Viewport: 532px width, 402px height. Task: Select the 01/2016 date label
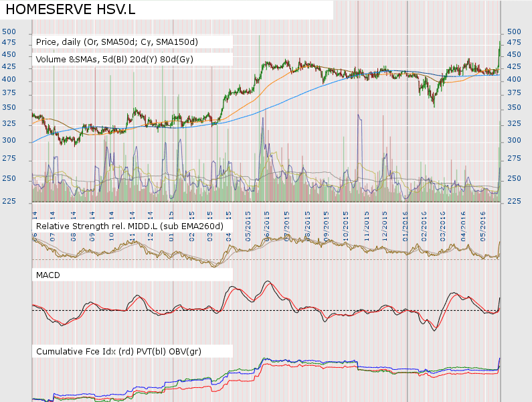[406, 226]
